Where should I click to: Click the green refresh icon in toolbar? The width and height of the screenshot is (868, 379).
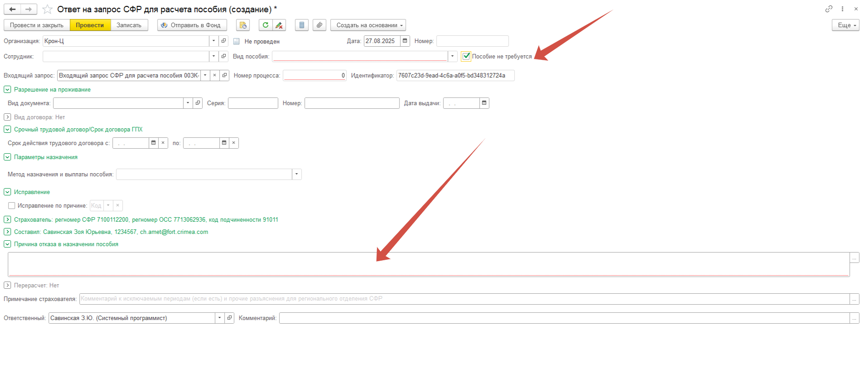point(265,25)
